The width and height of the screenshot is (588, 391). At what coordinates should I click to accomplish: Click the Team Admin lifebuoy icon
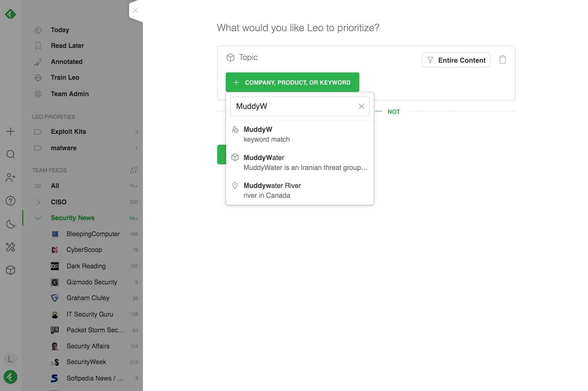[38, 94]
